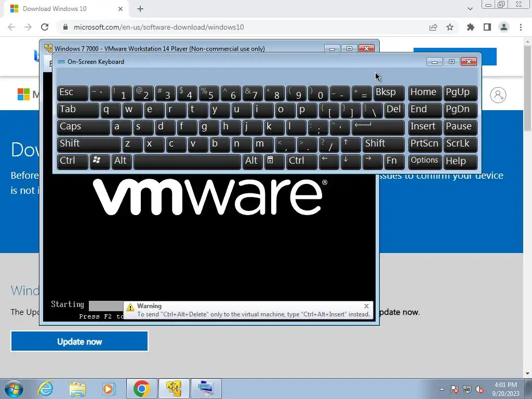The height and width of the screenshot is (399, 532).
Task: Click the Pause key
Action: click(460, 127)
